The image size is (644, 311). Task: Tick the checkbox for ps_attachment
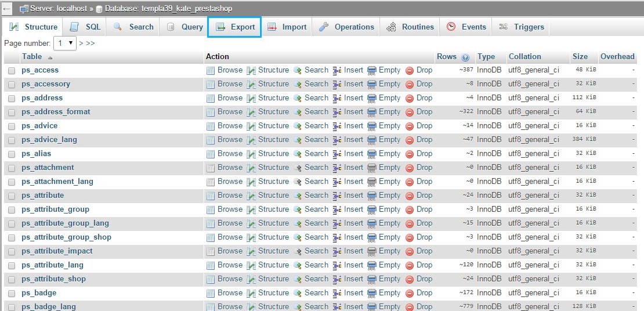[x=12, y=168]
